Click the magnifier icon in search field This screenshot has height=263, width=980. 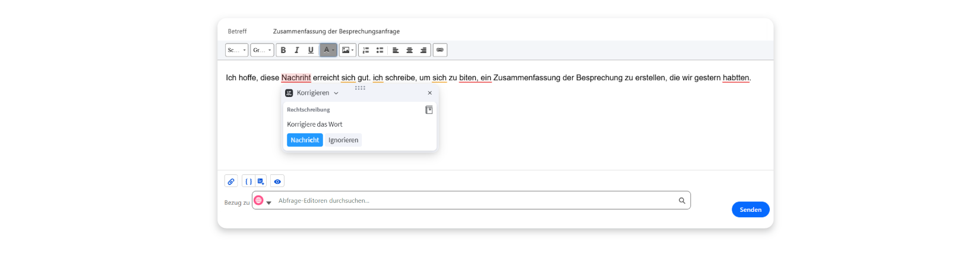coord(682,201)
